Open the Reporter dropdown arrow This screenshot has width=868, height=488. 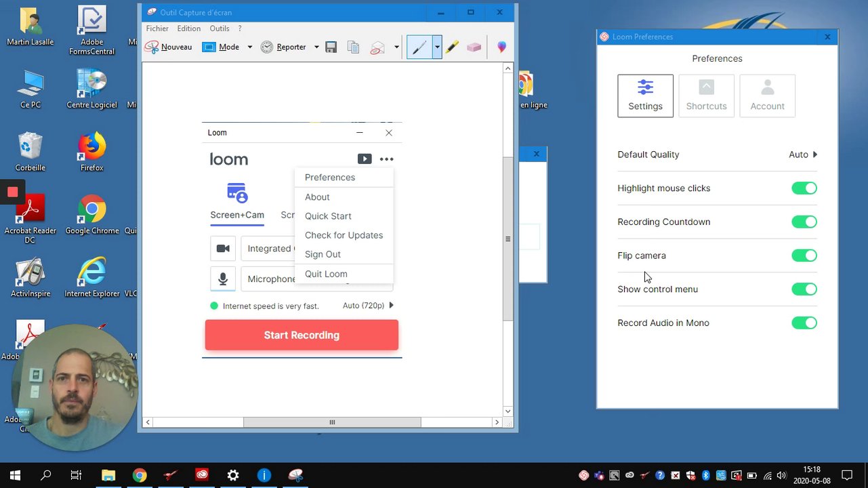(x=316, y=47)
